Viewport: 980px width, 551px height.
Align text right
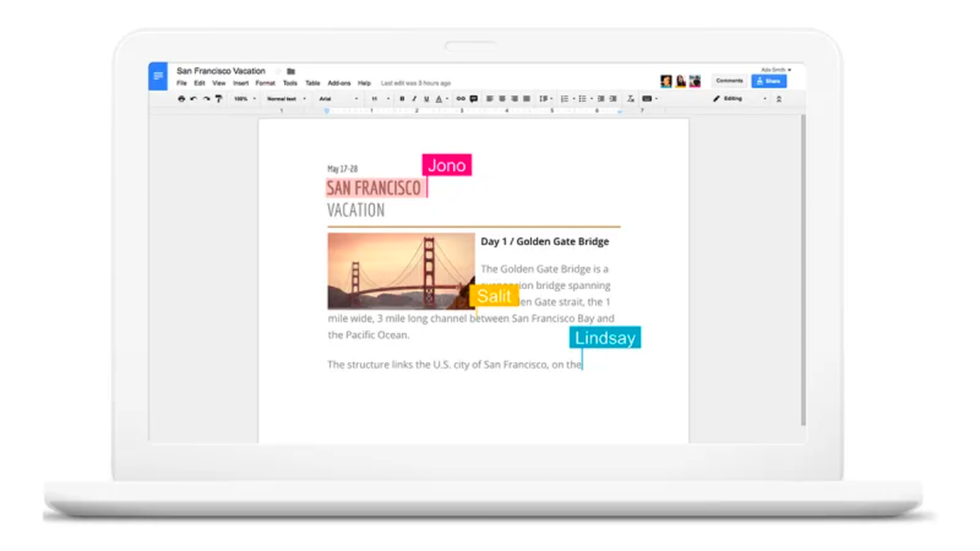[x=514, y=99]
